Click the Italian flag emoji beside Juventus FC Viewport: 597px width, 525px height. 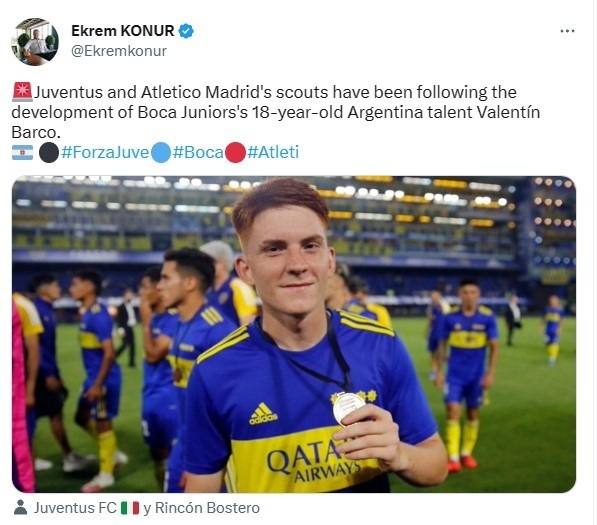point(130,508)
